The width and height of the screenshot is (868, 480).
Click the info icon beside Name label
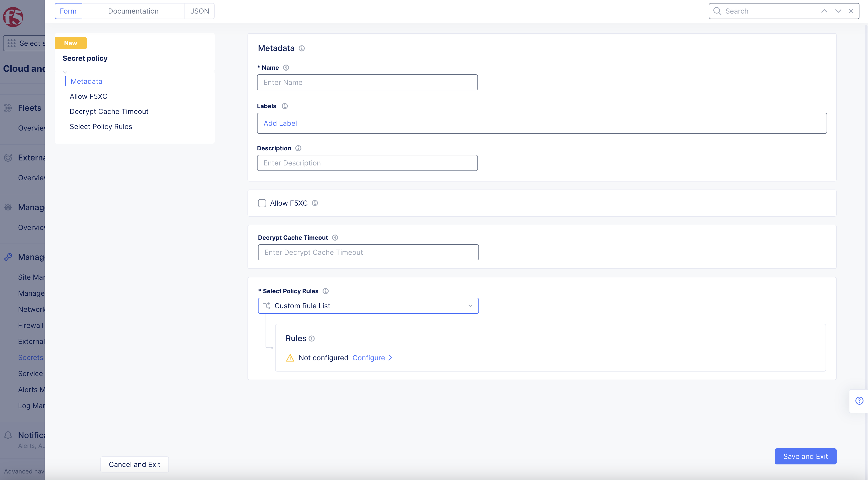(286, 68)
